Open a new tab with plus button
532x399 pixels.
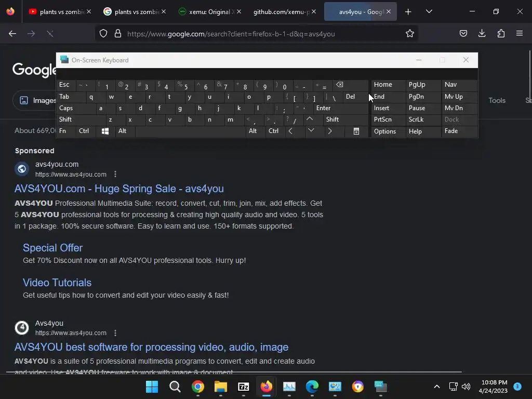click(408, 12)
